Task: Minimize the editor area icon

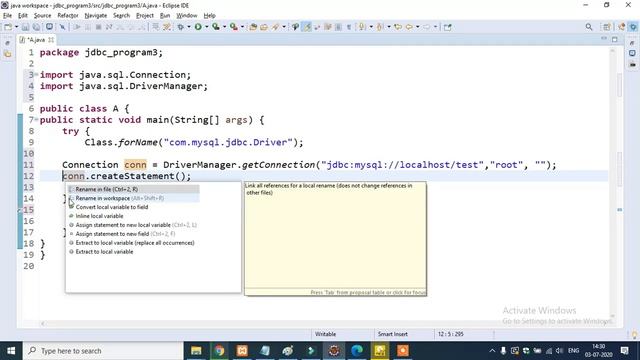Action: (604, 39)
